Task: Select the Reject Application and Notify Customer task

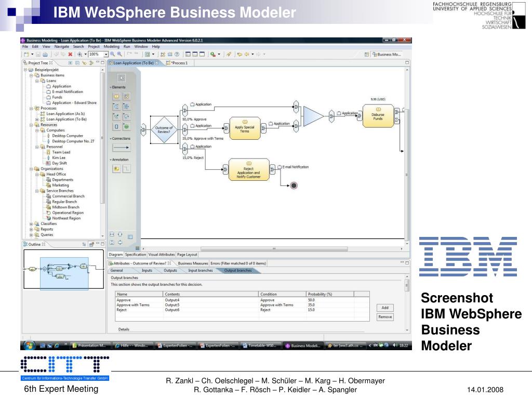Action: (249, 170)
